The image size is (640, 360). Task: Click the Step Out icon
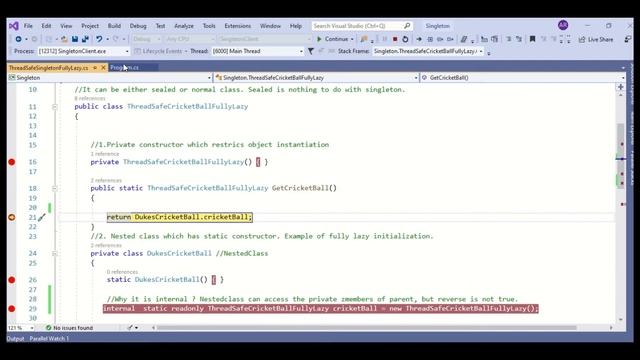(450, 39)
